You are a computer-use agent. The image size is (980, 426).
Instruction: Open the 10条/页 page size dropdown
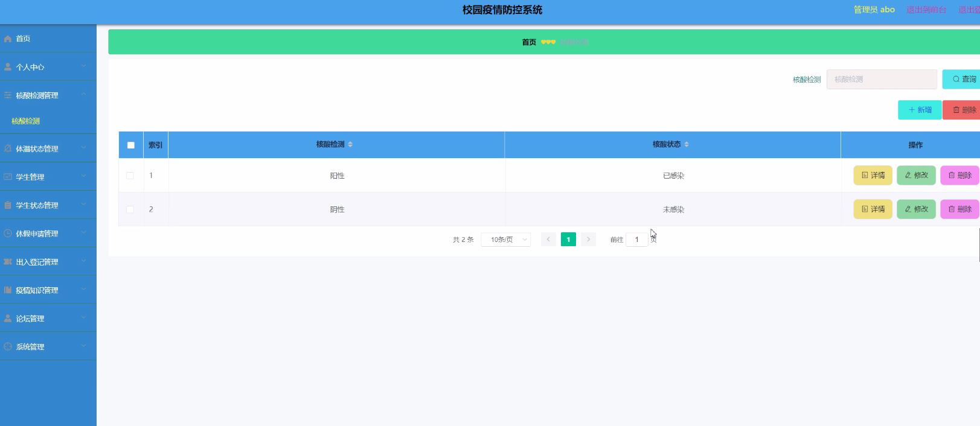[506, 240]
